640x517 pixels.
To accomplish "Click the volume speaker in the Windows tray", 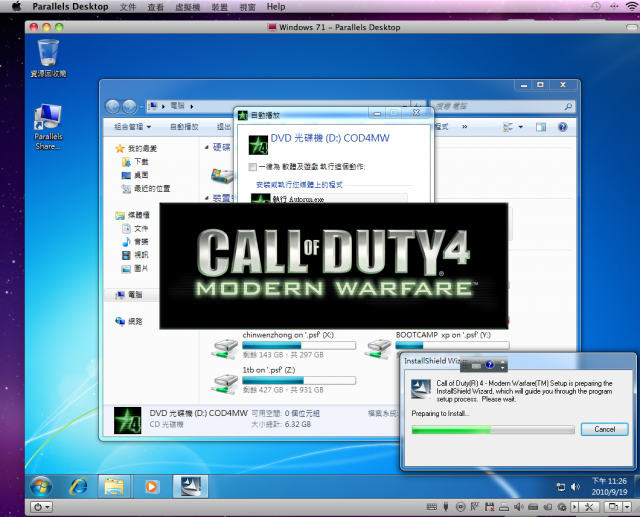I will coord(576,486).
